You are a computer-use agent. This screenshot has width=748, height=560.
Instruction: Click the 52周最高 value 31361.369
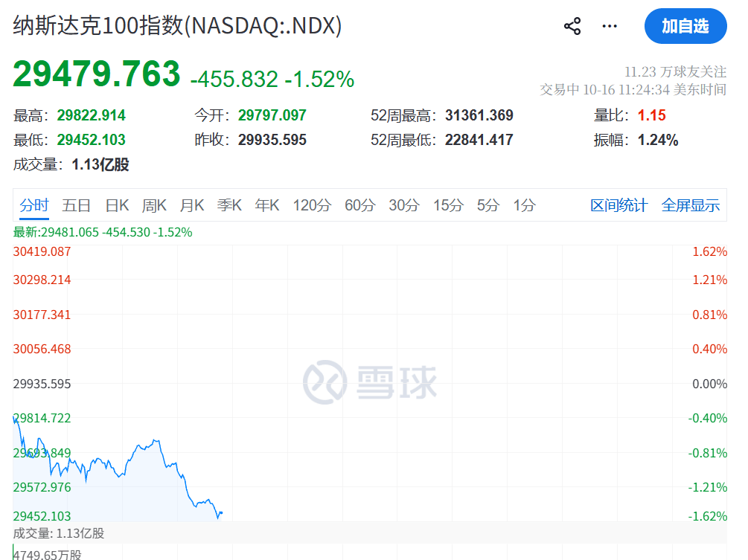479,115
